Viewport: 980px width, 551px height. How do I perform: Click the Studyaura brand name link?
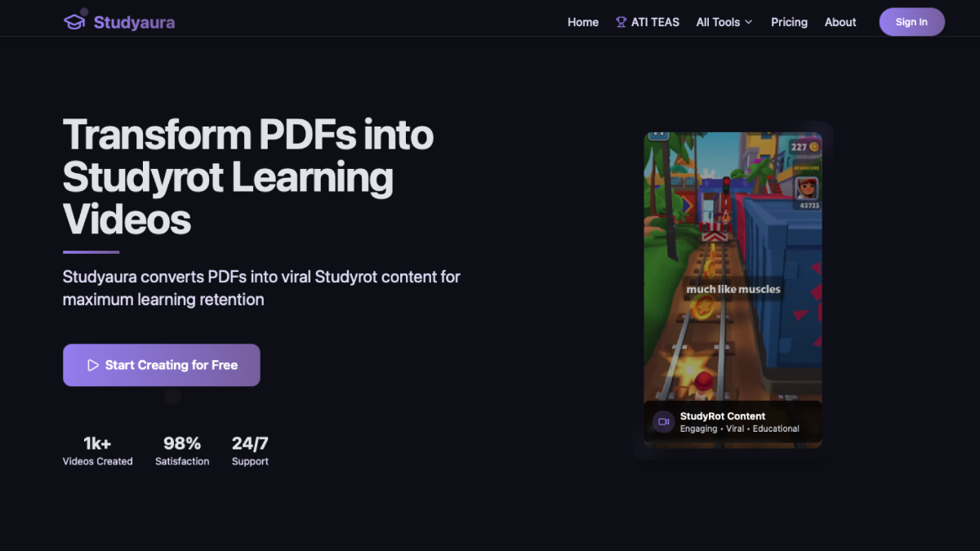pyautogui.click(x=134, y=22)
